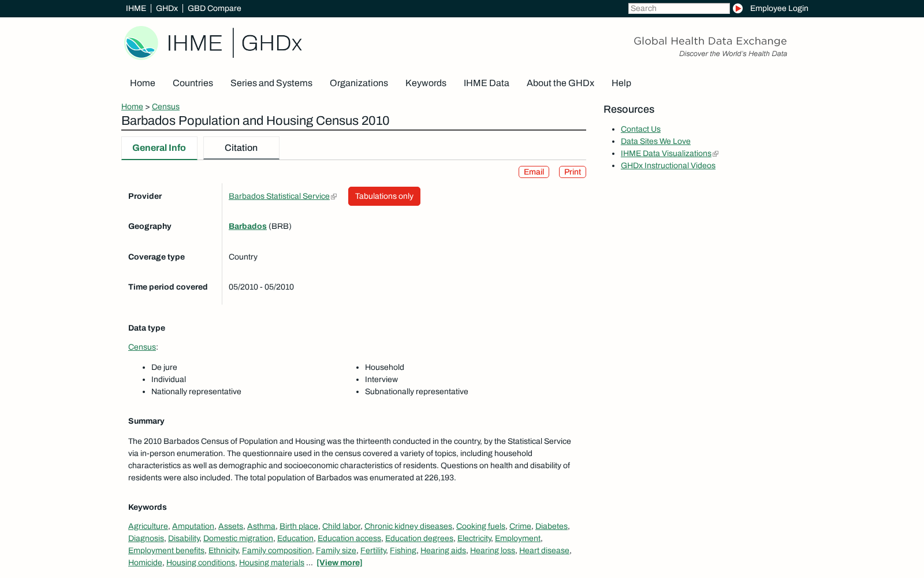
Task: Open GHDx link in top bar
Action: (167, 8)
